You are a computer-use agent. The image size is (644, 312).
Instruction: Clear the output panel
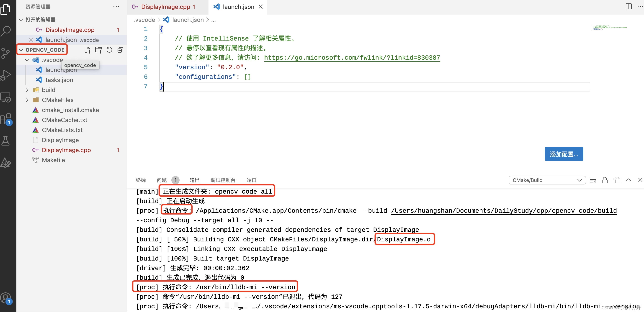point(593,180)
